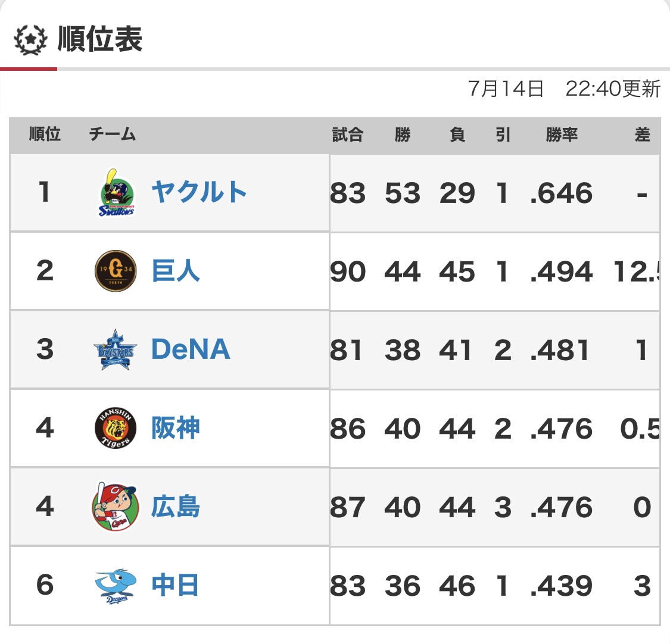
Task: Click the Hanshin Tigers team logo
Action: [116, 428]
